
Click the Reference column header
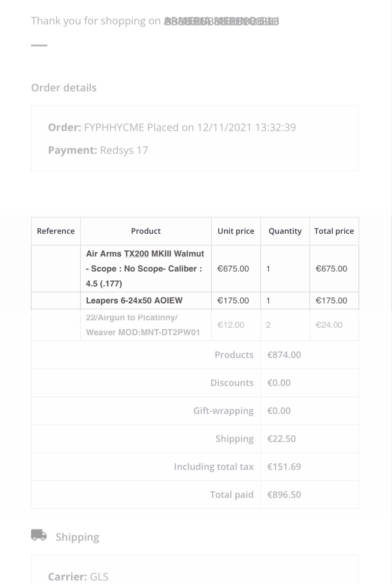click(x=56, y=231)
